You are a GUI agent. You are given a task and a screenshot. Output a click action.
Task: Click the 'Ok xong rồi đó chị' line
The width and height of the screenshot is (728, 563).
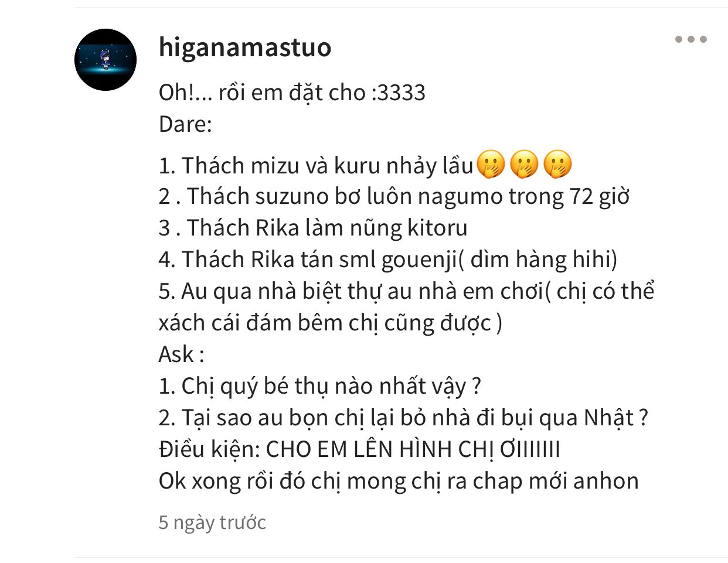(x=399, y=481)
